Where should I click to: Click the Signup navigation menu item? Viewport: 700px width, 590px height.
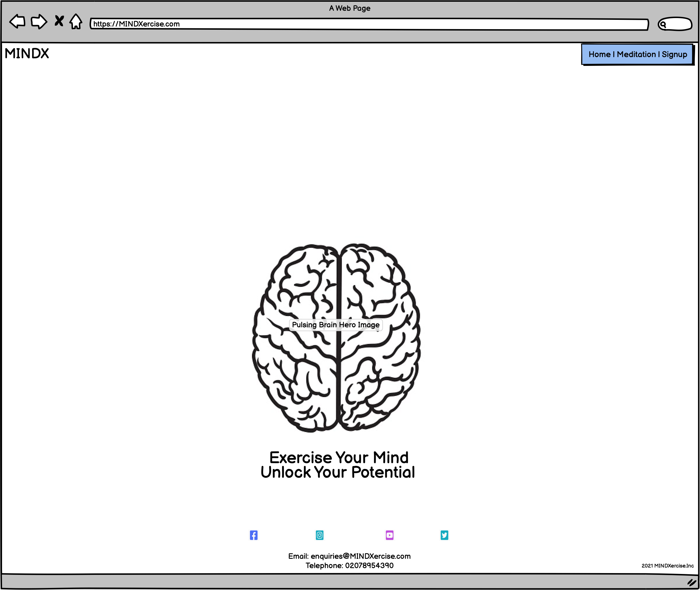(677, 54)
